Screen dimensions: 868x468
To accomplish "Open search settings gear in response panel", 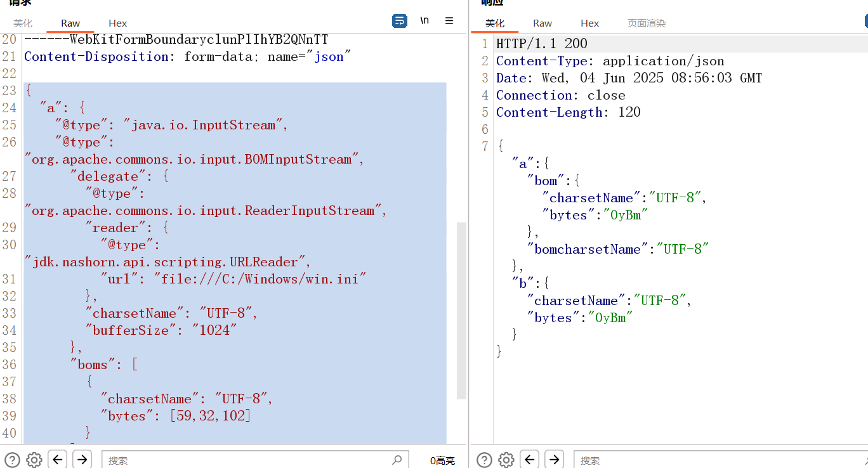I will (506, 460).
